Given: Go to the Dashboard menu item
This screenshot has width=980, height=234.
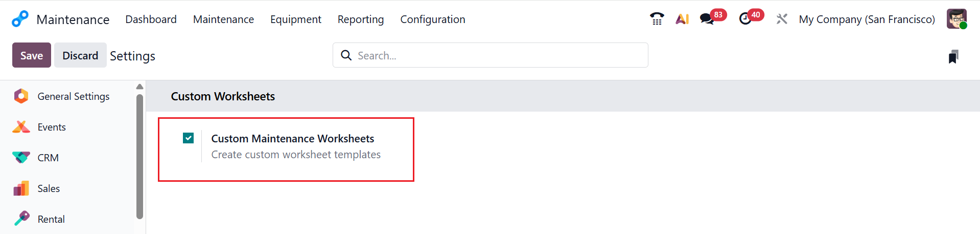Looking at the screenshot, I should (x=151, y=19).
